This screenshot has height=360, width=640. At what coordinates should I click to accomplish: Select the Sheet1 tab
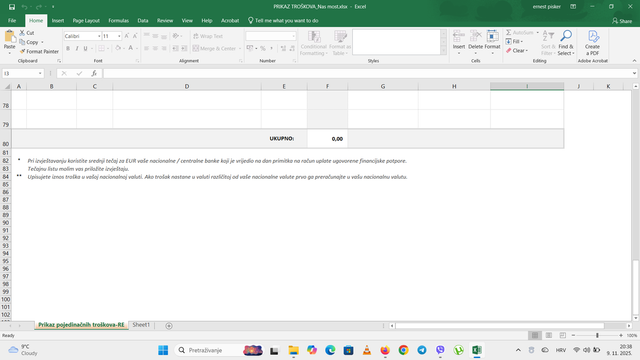pos(141,325)
